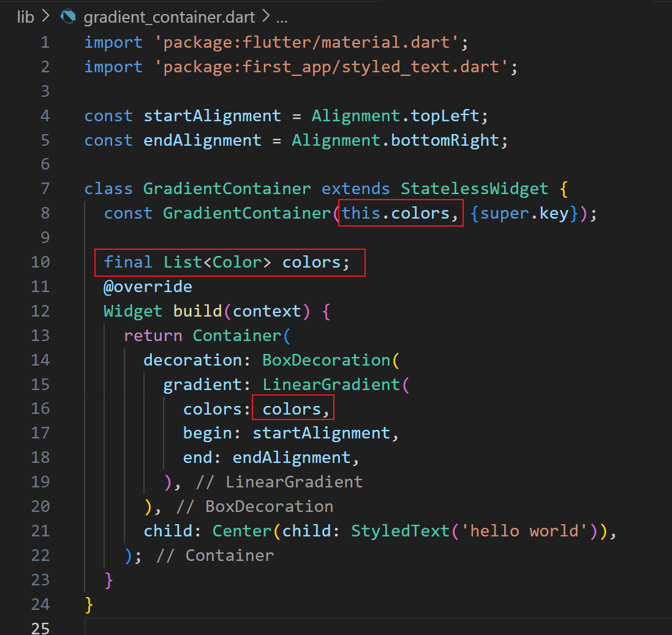The image size is (672, 635).
Task: Click 'super.key' on line 8
Action: pyautogui.click(x=524, y=213)
